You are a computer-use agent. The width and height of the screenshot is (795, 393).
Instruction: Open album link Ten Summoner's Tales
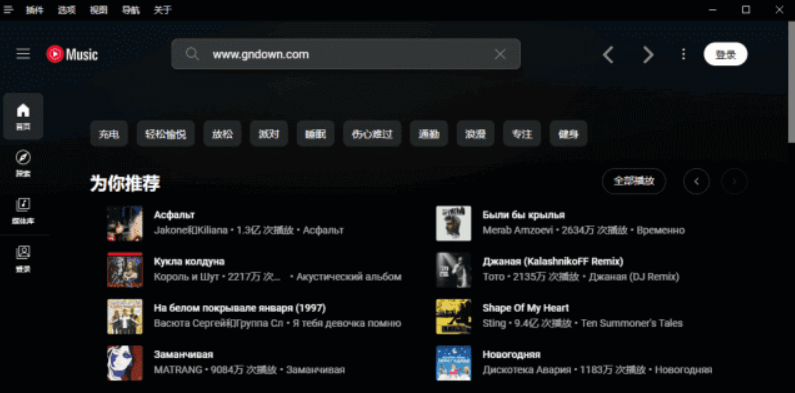(632, 323)
